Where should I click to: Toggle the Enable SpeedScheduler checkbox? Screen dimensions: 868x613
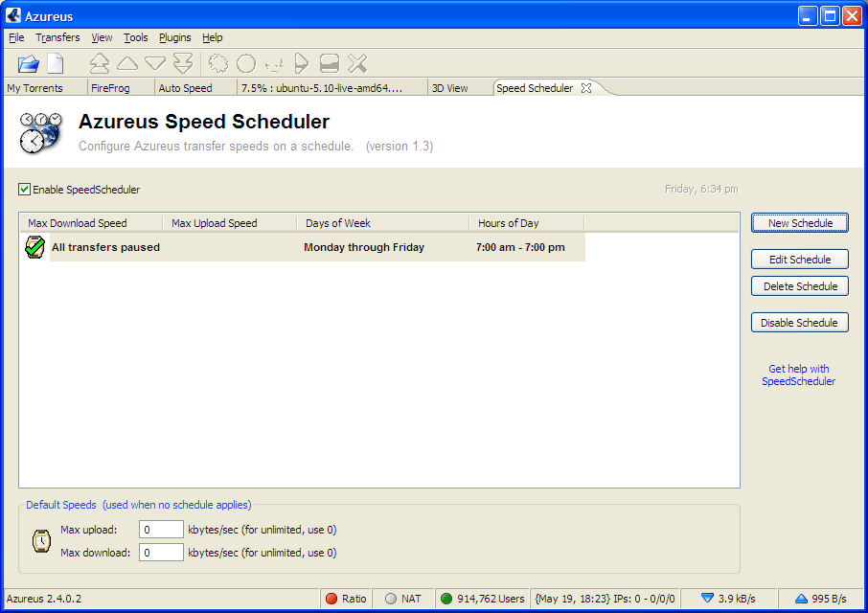pos(24,190)
